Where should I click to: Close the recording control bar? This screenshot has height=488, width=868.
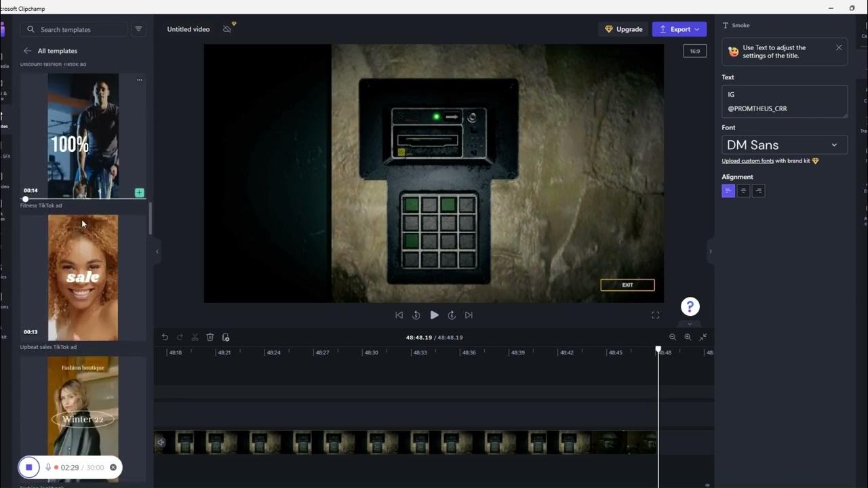(x=113, y=467)
